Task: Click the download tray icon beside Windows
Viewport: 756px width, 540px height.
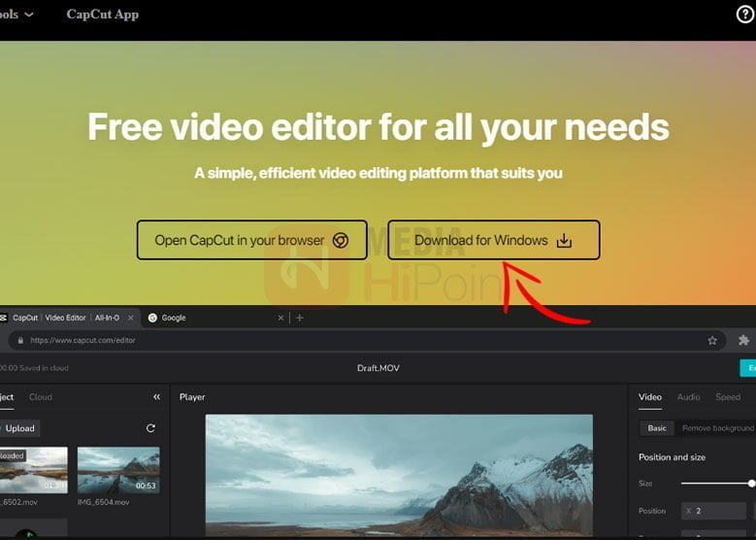Action: pos(564,240)
